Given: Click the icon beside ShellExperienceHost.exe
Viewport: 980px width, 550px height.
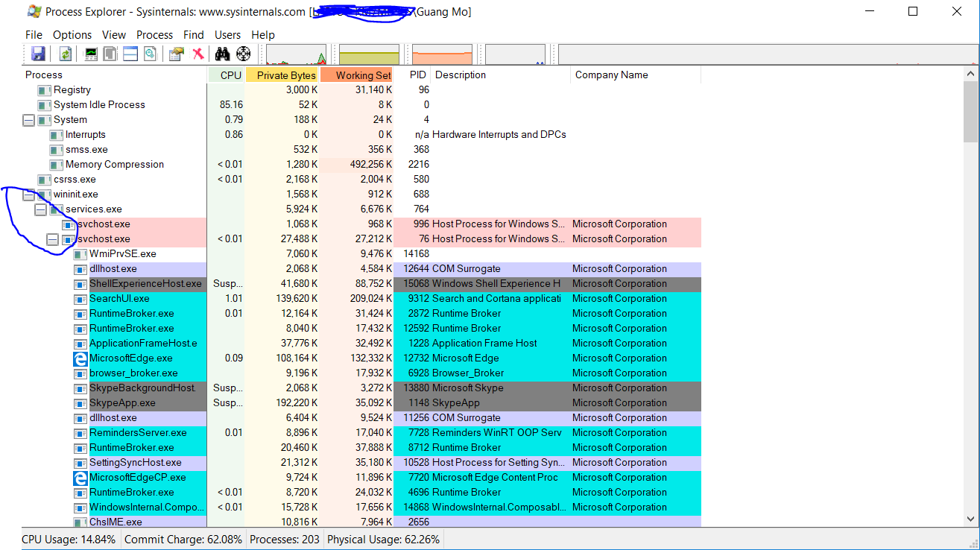Looking at the screenshot, I should [80, 284].
